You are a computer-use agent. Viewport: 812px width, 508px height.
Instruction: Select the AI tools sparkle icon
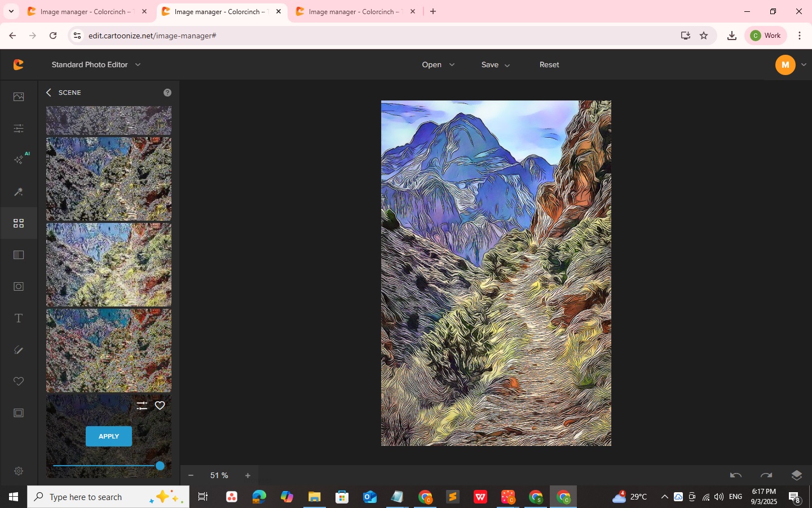19,160
